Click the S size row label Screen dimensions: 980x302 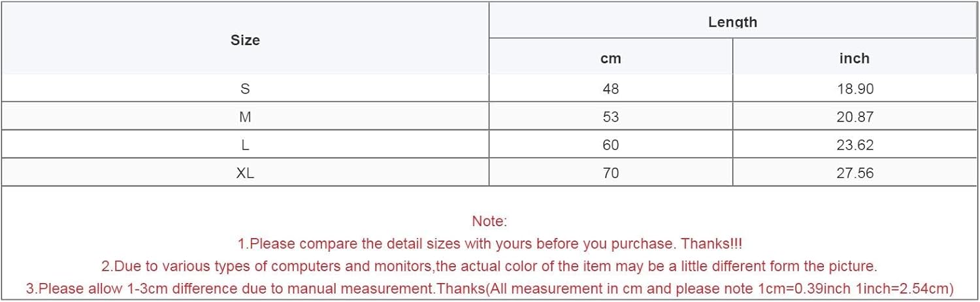coord(245,89)
